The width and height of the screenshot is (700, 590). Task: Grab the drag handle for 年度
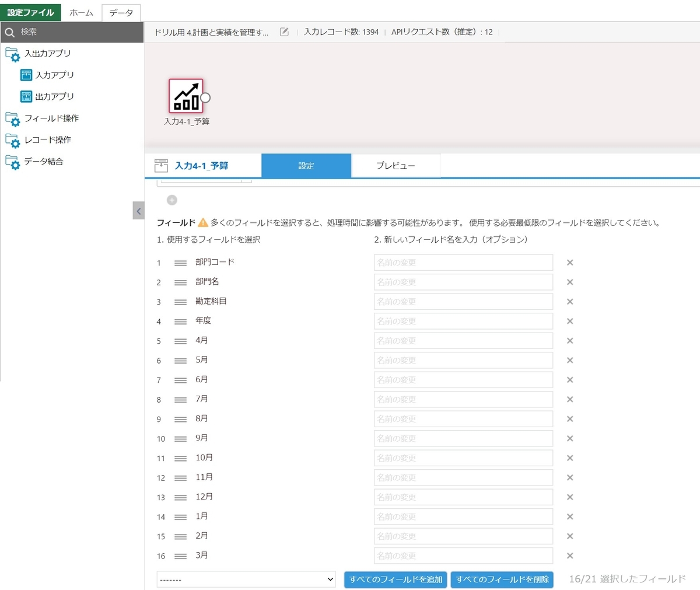[x=180, y=322]
